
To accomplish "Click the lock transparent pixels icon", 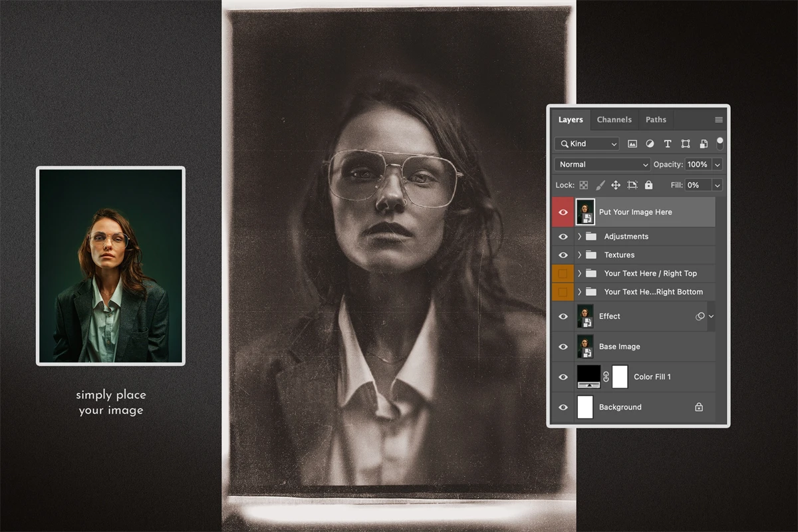I will point(583,185).
